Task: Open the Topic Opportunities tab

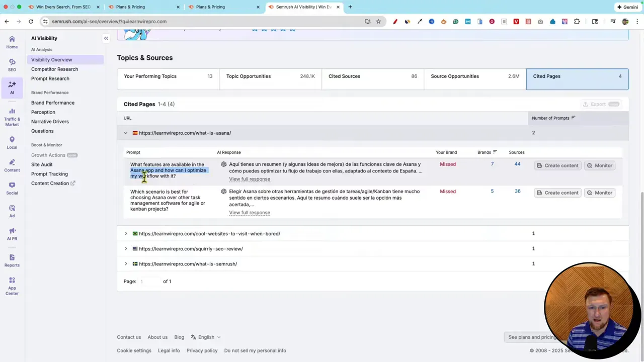Action: pyautogui.click(x=249, y=76)
